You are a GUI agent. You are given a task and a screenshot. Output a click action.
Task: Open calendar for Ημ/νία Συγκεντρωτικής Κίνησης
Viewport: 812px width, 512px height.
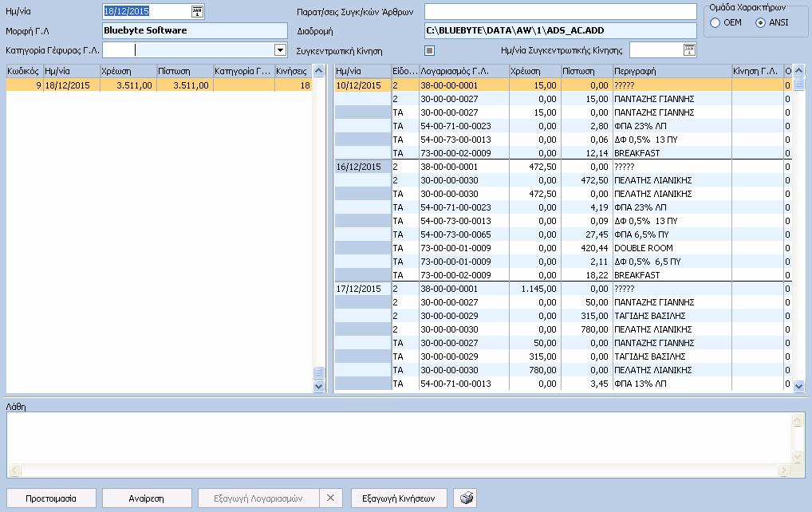tap(689, 50)
